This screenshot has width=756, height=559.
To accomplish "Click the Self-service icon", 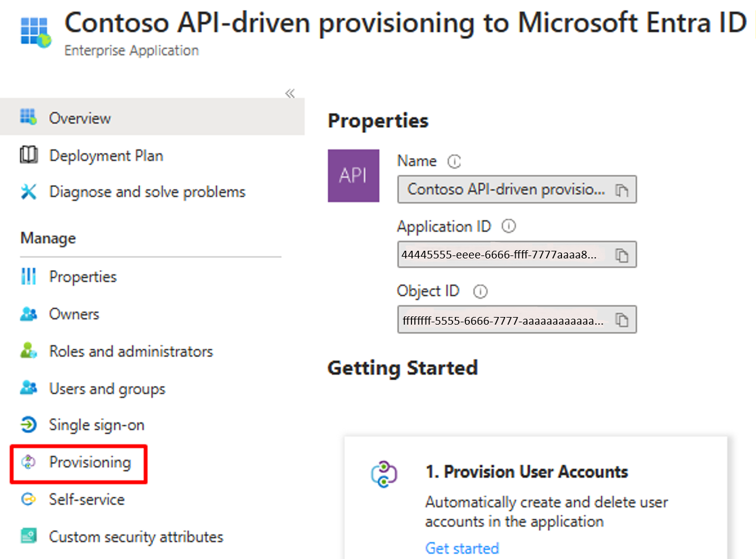I will (x=28, y=499).
